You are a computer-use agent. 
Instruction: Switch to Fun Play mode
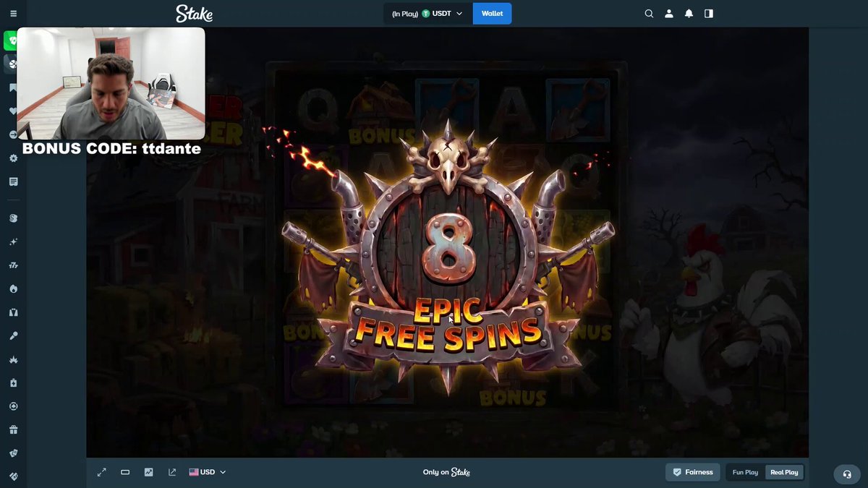click(x=745, y=472)
